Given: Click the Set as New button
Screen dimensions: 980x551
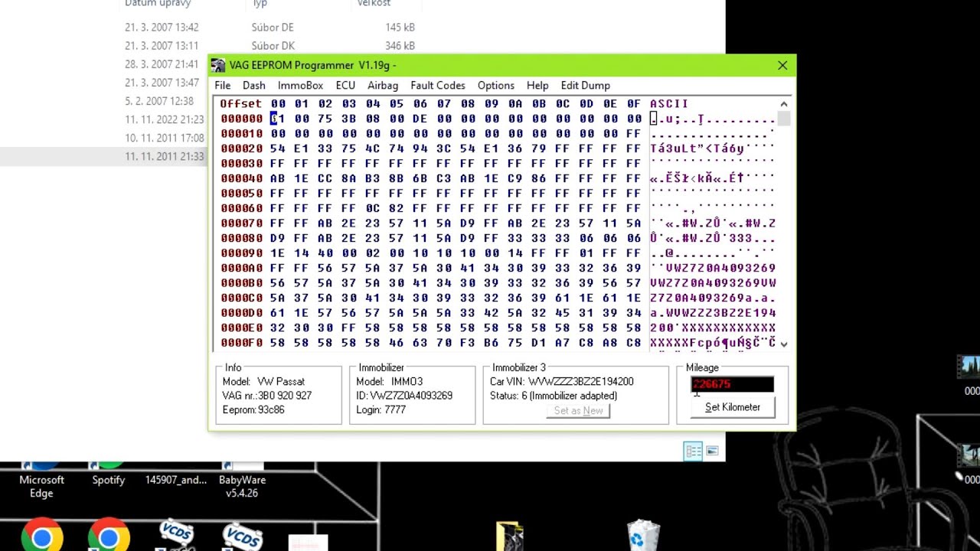Looking at the screenshot, I should click(x=578, y=410).
